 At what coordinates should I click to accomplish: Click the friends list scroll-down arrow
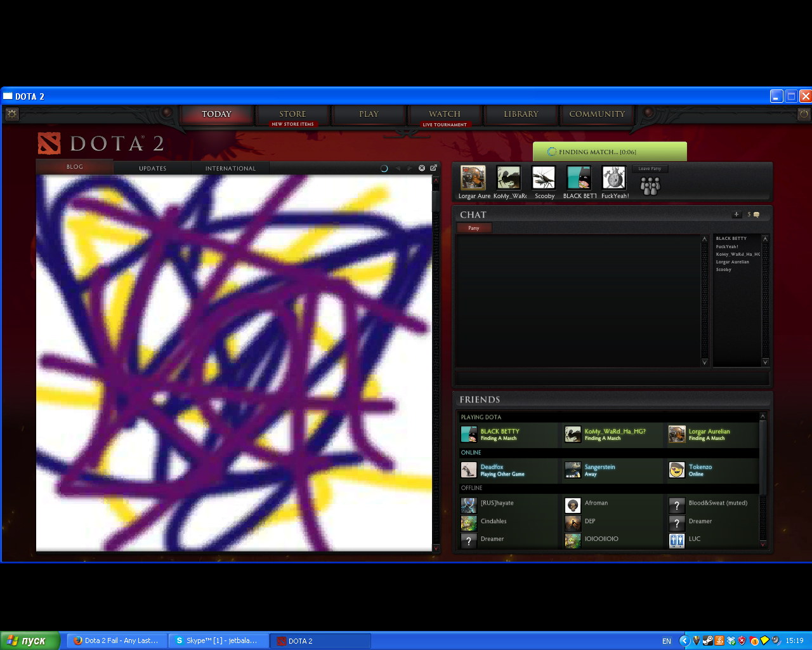[763, 544]
